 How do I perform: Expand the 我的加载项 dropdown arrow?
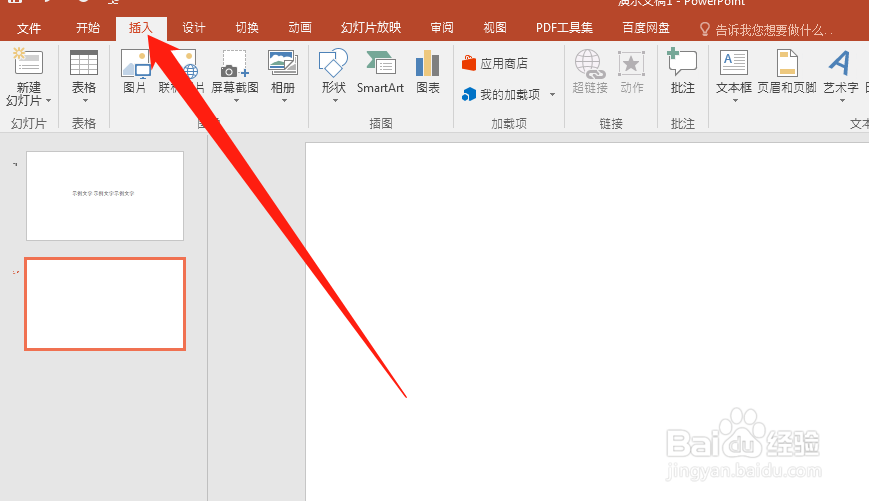click(553, 95)
